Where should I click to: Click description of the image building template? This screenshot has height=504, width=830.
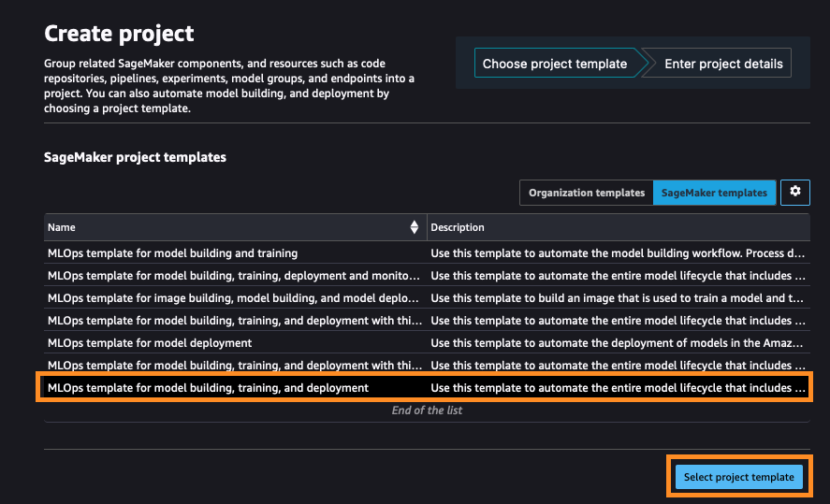pos(617,297)
